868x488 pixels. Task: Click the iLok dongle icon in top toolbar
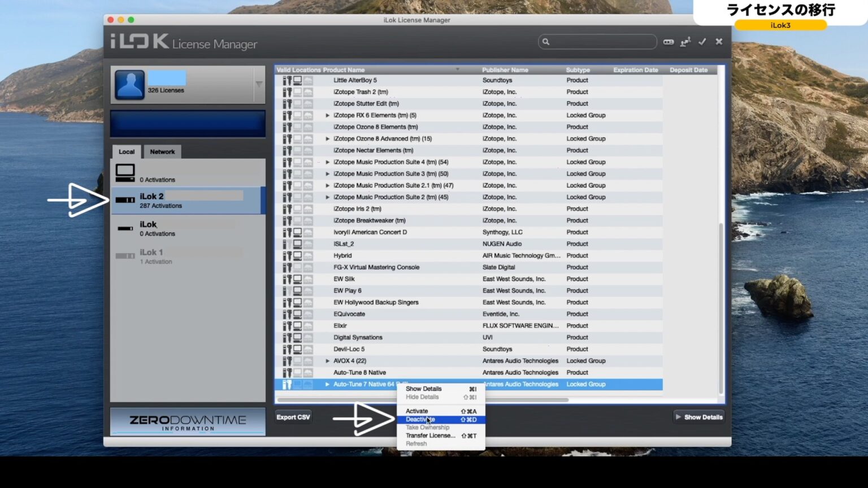pyautogui.click(x=669, y=42)
